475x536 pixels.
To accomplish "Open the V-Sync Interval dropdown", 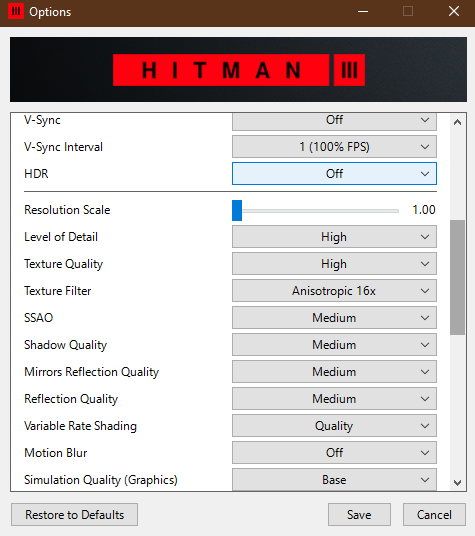I will (334, 147).
